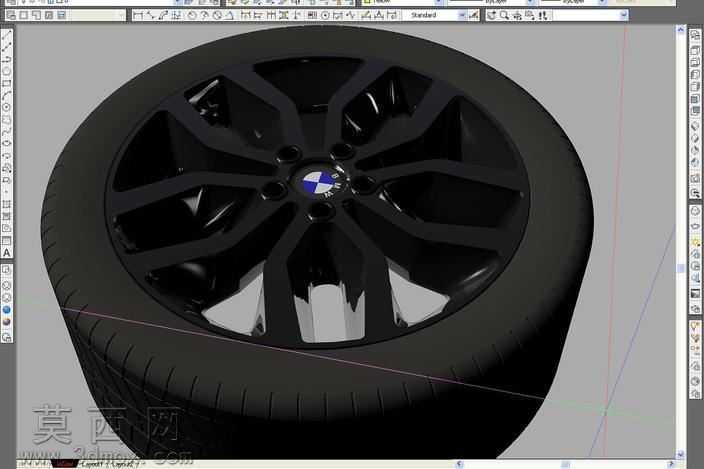Click the Baseline dimension tool
704x469 pixels.
[258, 16]
